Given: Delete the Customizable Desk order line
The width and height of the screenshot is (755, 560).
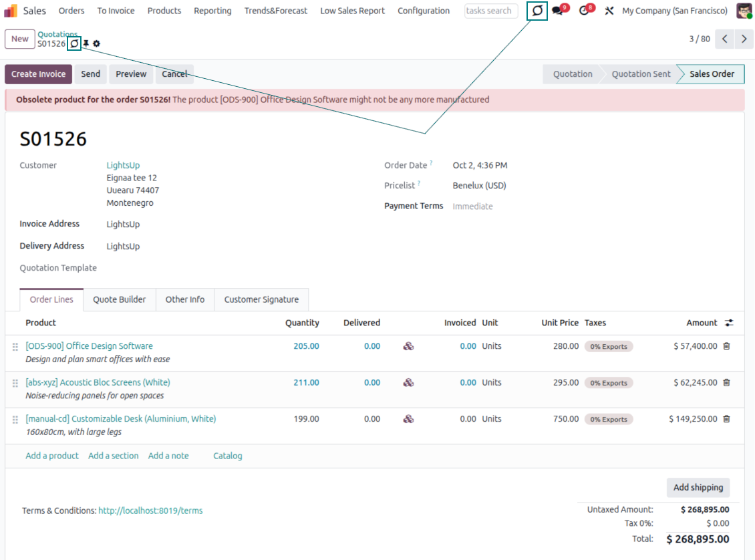Looking at the screenshot, I should [727, 419].
